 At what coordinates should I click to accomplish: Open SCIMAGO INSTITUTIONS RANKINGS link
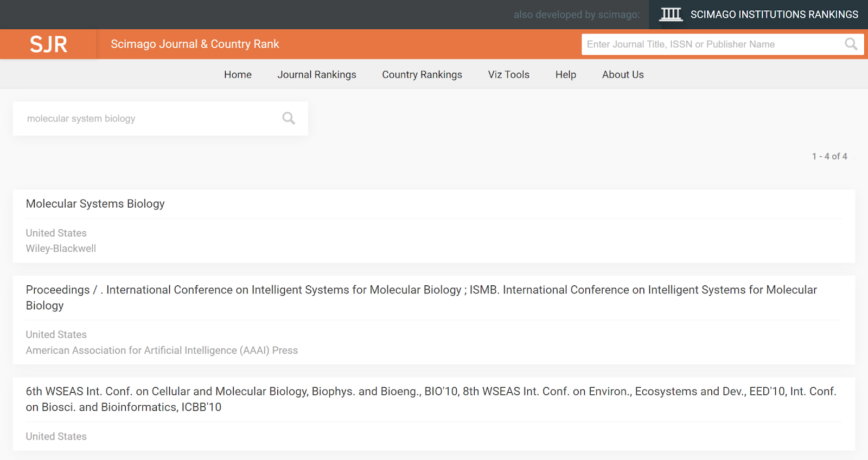774,15
